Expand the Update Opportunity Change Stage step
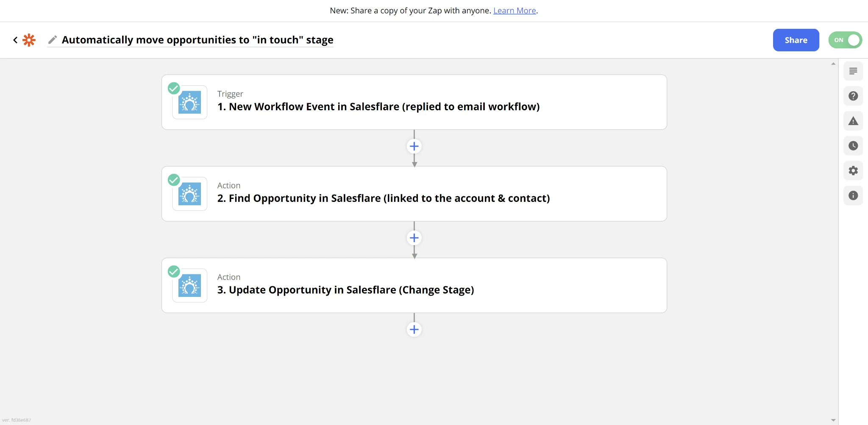Screen dimensions: 868x425 tap(414, 285)
